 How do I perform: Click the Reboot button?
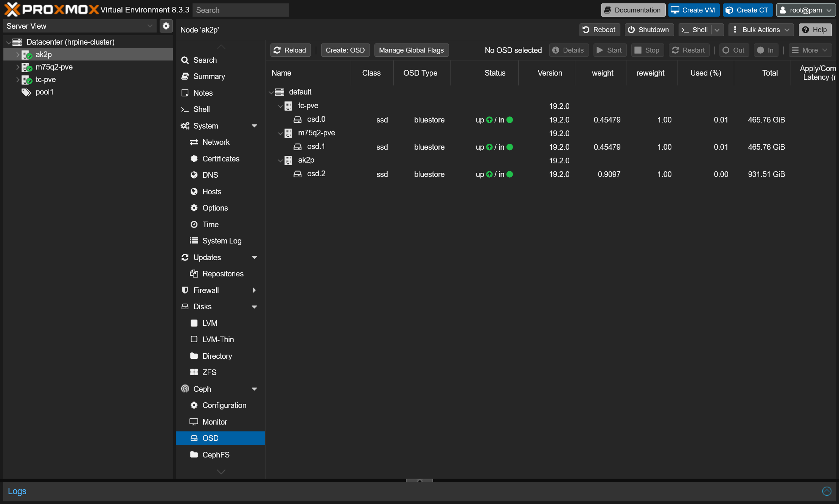(599, 29)
